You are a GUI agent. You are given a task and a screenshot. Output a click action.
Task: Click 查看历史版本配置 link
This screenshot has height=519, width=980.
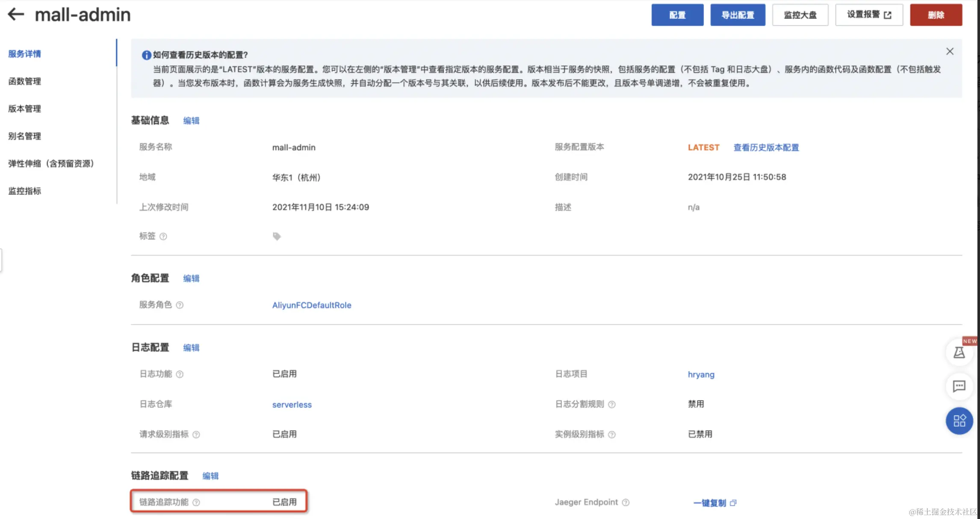click(766, 147)
